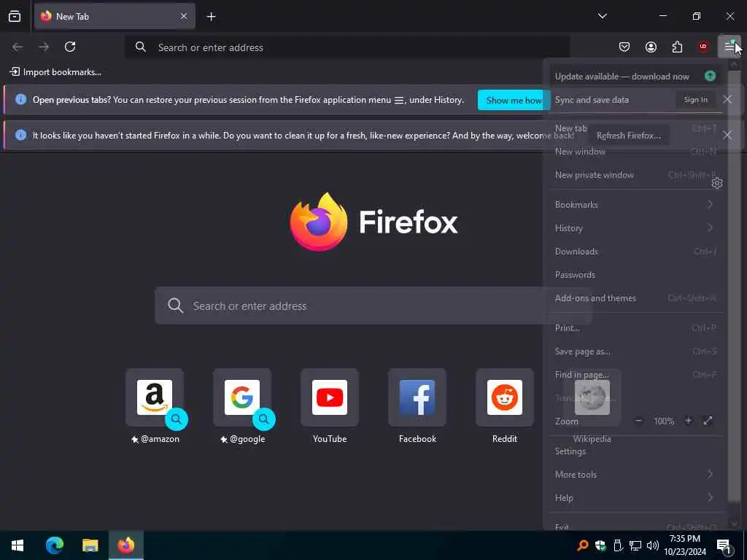The image size is (747, 560).
Task: Click the center page search field
Action: coord(373,306)
